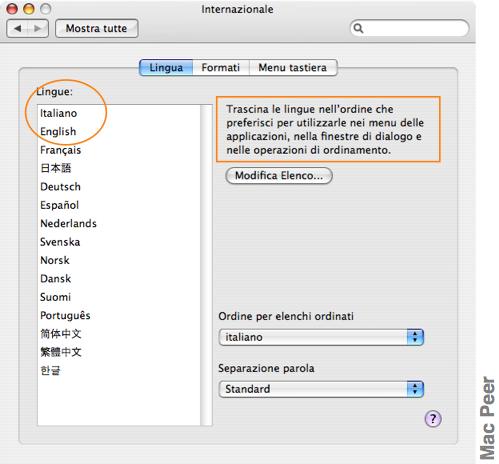Image resolution: width=499 pixels, height=464 pixels.
Task: Switch to the Formati tab
Action: coord(221,68)
